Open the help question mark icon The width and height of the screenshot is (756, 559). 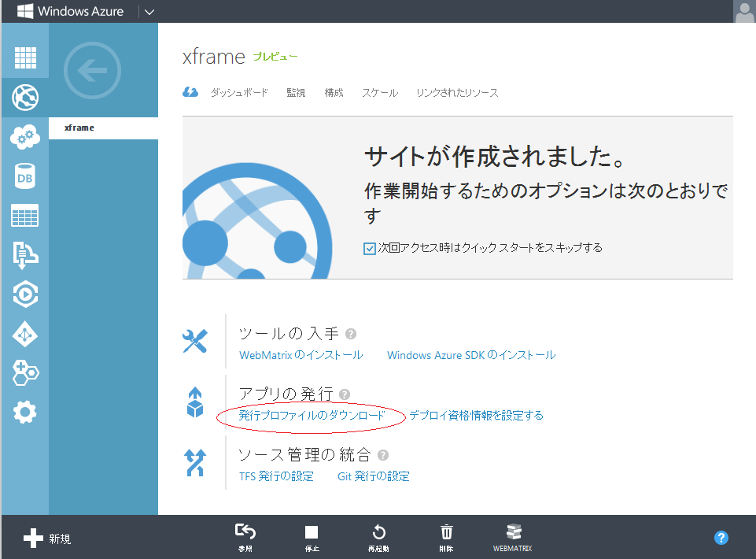click(x=721, y=538)
